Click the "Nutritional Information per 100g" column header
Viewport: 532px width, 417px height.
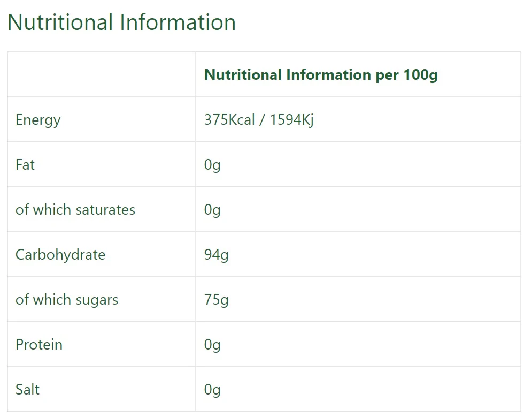tap(321, 74)
